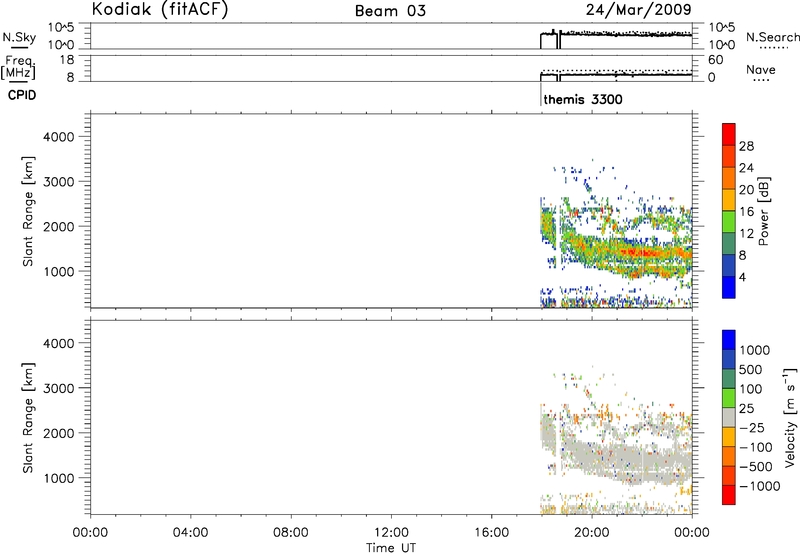Click the 'N.Search' legend label
Screen dimensions: 800x554
pyautogui.click(x=772, y=37)
